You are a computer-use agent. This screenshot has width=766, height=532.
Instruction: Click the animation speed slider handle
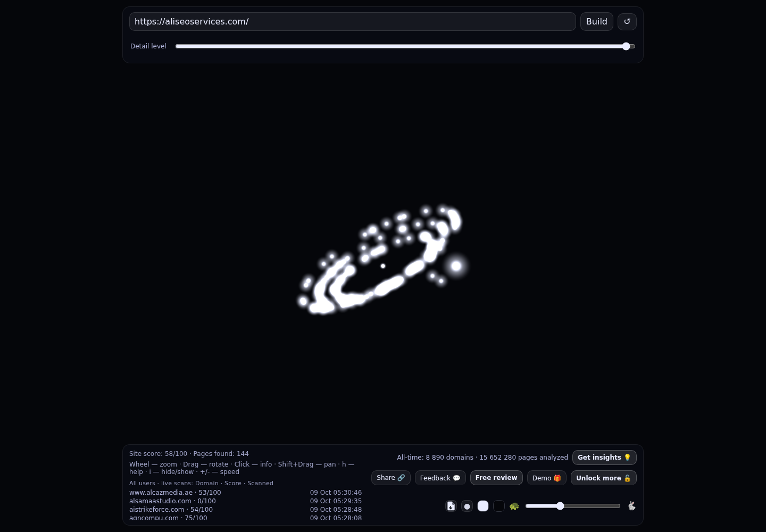point(560,506)
